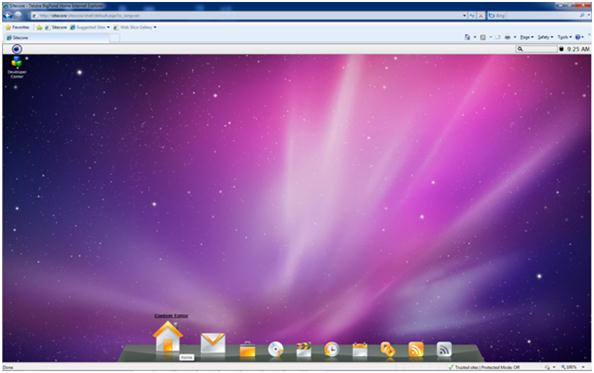Click the browser address bar URL field
Image resolution: width=594 pixels, height=373 pixels.
point(246,16)
